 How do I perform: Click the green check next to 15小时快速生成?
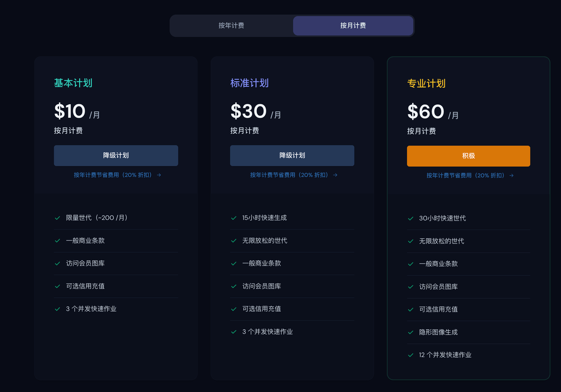[x=234, y=218]
